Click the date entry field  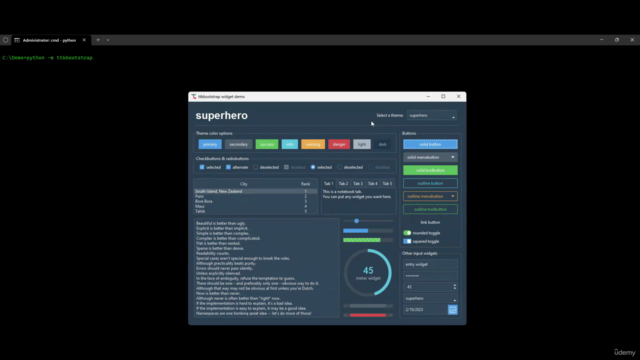(x=425, y=310)
